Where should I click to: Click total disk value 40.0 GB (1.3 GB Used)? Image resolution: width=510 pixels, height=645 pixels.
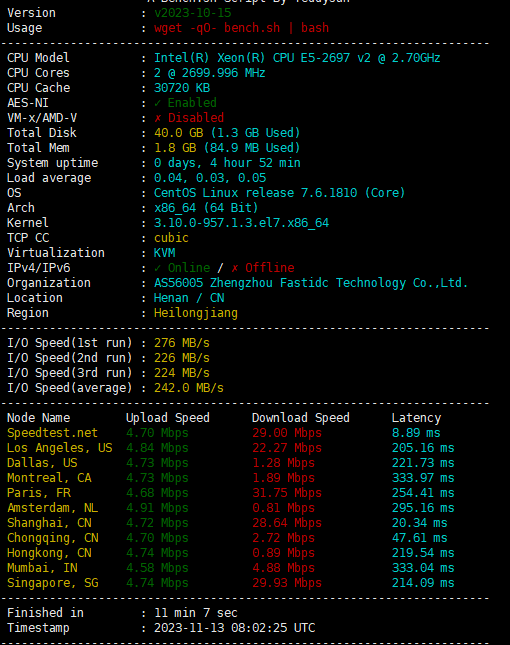coord(227,133)
